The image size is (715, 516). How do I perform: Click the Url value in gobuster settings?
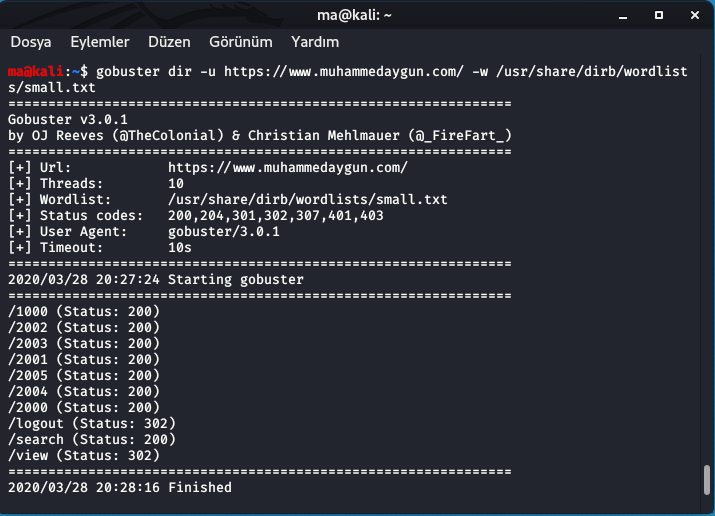(288, 168)
